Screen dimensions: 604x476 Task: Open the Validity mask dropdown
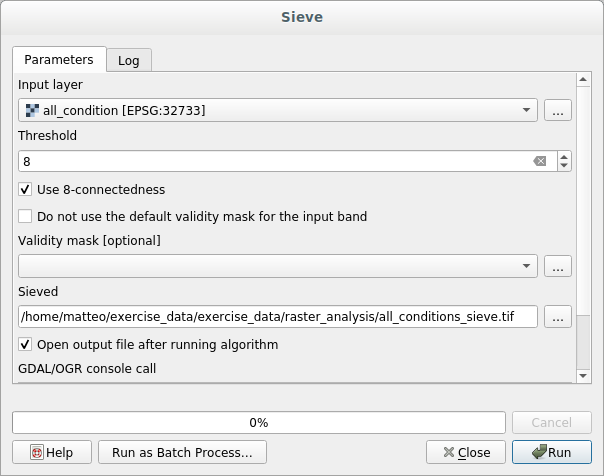[526, 266]
